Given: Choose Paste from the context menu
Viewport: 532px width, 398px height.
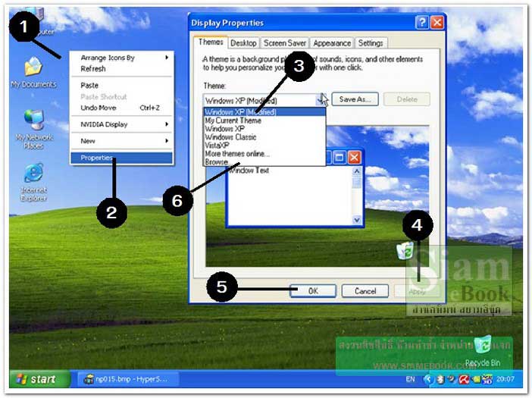Looking at the screenshot, I should pyautogui.click(x=122, y=85).
